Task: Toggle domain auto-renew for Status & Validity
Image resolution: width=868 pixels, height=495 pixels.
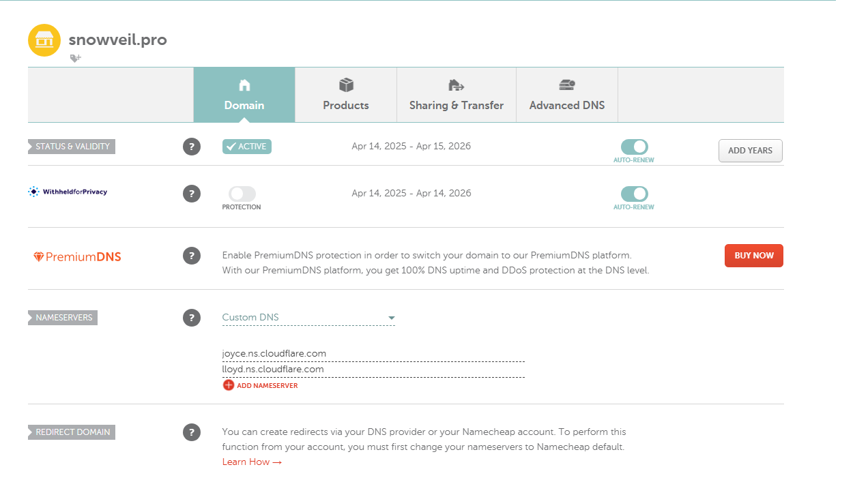Action: click(x=634, y=147)
